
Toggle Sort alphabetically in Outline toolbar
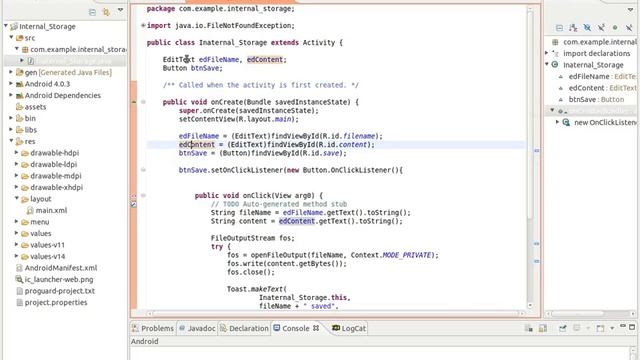click(x=573, y=28)
